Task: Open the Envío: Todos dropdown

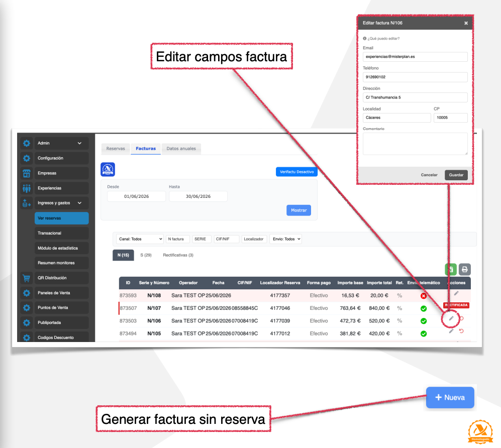Action: pos(285,239)
